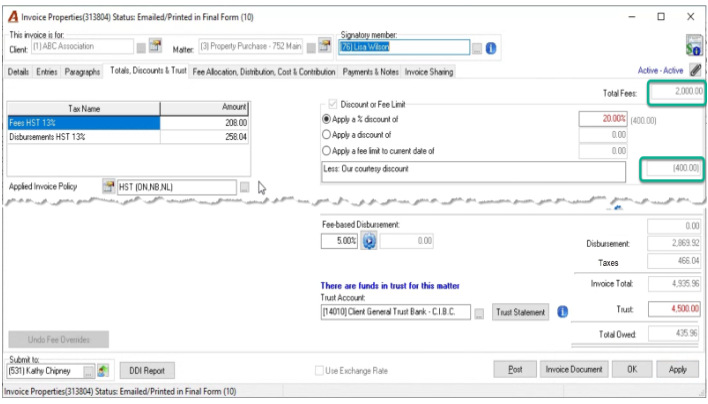
Task: Click the gear icon beside 5.00% fee-based disbursement
Action: [x=369, y=241]
